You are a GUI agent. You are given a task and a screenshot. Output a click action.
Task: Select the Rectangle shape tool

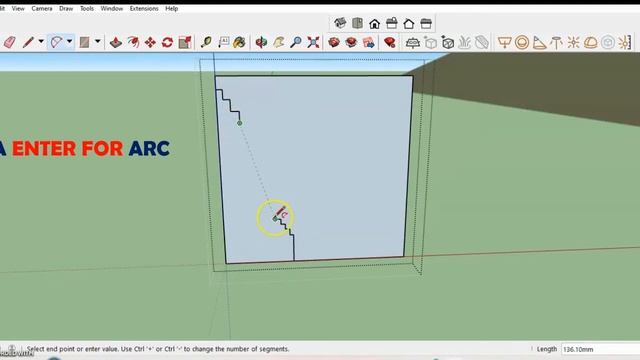(x=84, y=42)
